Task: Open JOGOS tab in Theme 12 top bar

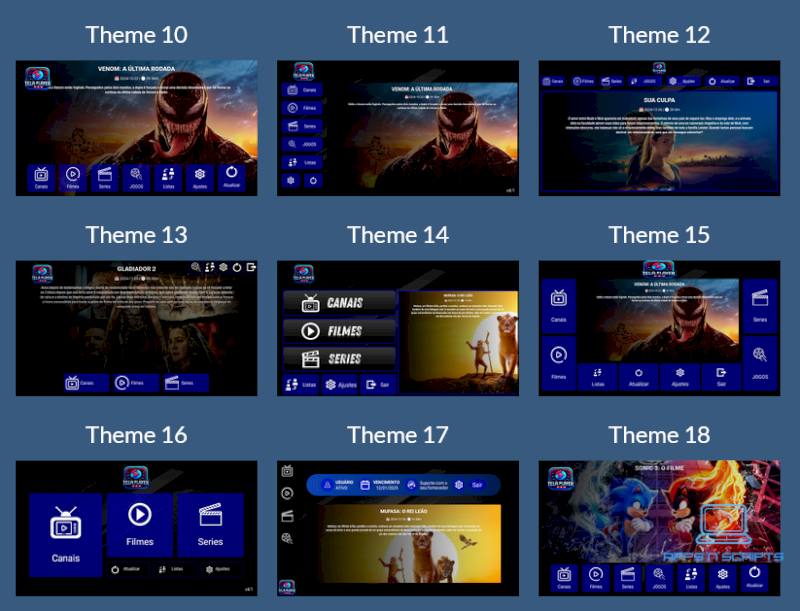Action: 644,81
